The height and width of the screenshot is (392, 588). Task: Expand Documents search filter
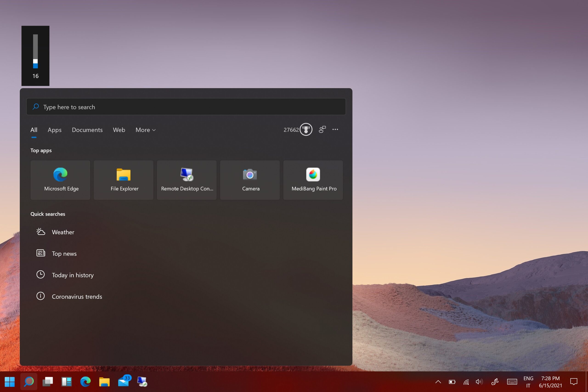coord(87,130)
